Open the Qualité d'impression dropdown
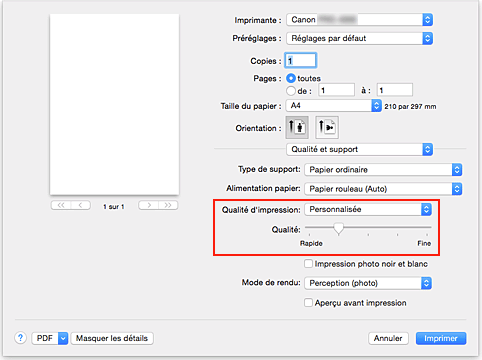 [x=368, y=209]
